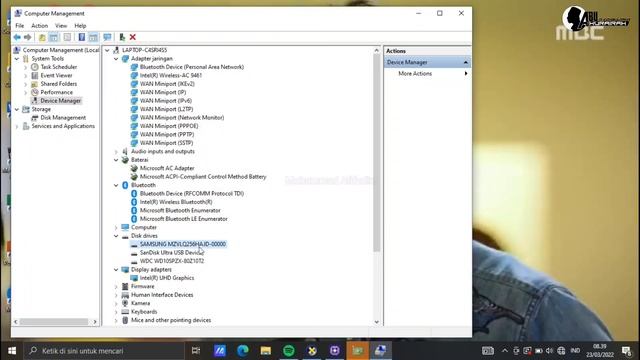Open Disk Management in left tree
Image resolution: width=640 pixels, height=360 pixels.
63,118
